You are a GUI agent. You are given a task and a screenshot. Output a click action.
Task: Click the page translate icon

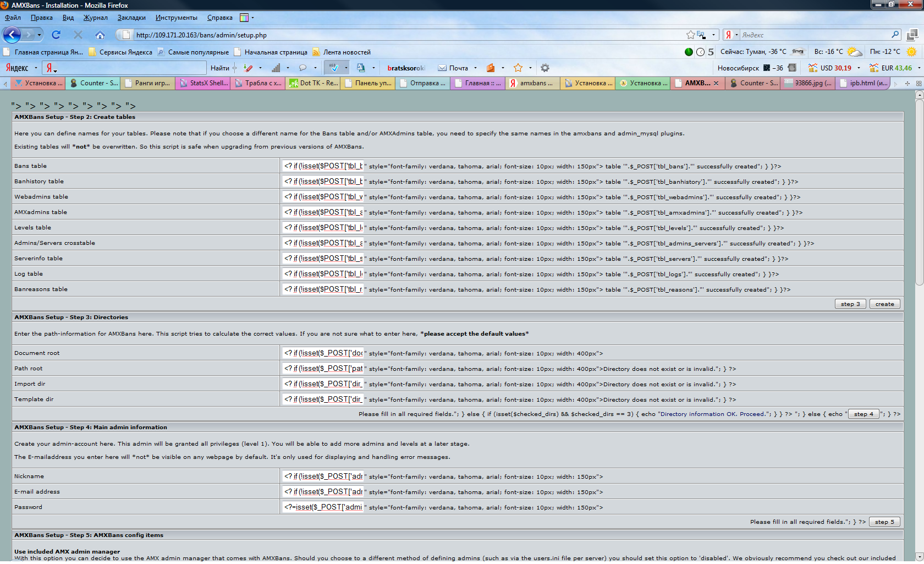click(361, 68)
